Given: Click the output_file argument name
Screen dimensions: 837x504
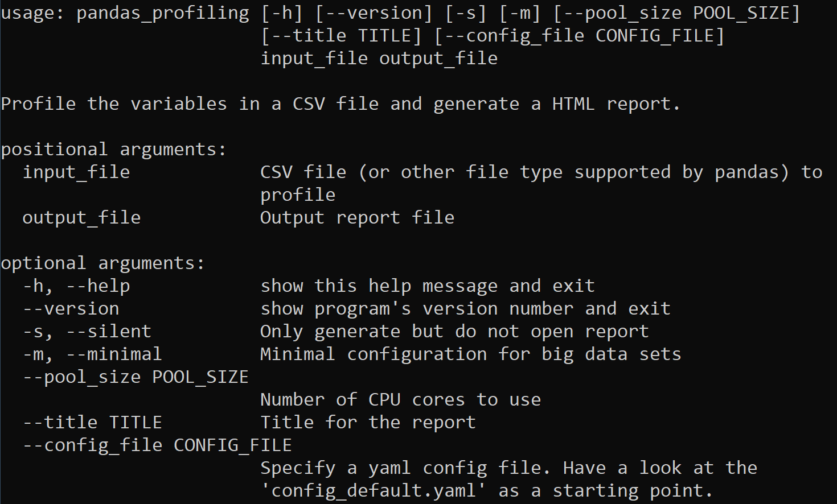Looking at the screenshot, I should point(81,218).
